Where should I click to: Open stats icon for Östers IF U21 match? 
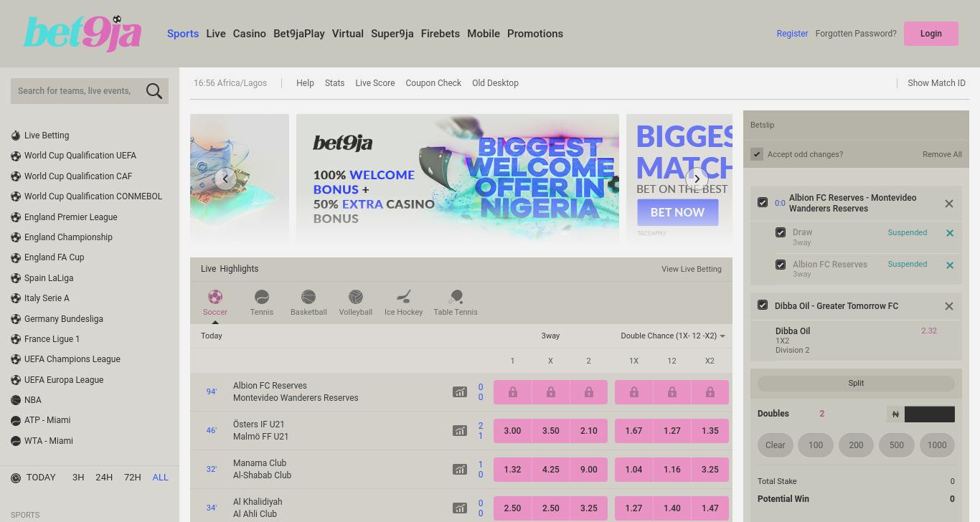click(459, 431)
